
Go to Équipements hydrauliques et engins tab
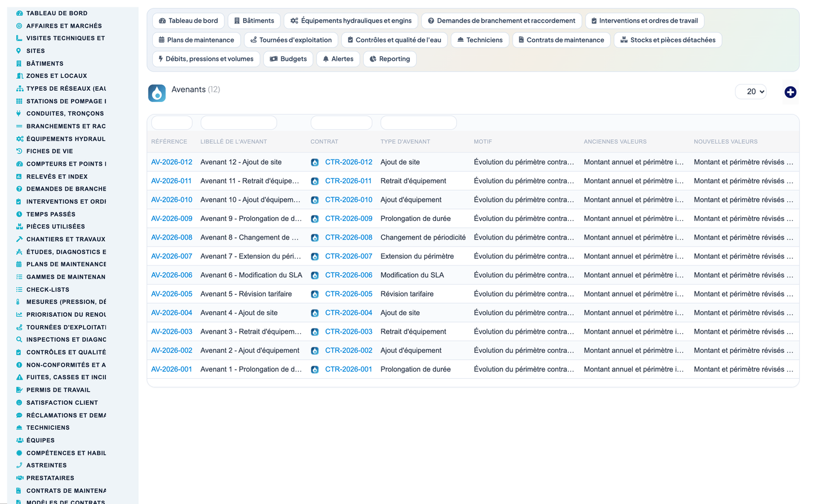[351, 21]
